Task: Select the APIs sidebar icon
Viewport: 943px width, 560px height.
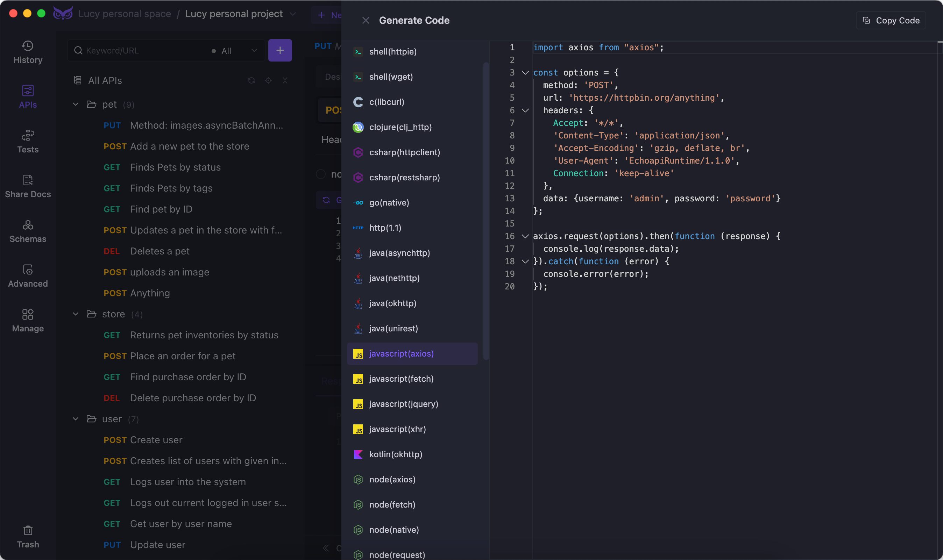Action: coord(28,96)
